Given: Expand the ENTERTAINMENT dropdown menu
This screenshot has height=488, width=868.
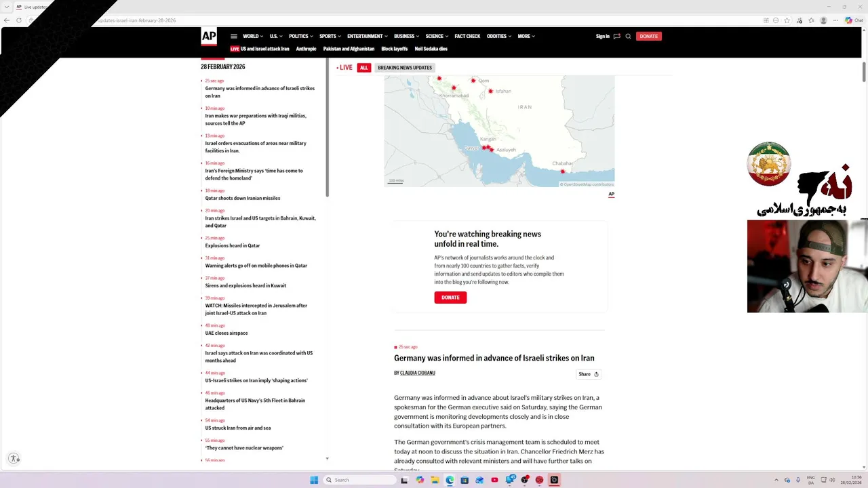Looking at the screenshot, I should (368, 37).
